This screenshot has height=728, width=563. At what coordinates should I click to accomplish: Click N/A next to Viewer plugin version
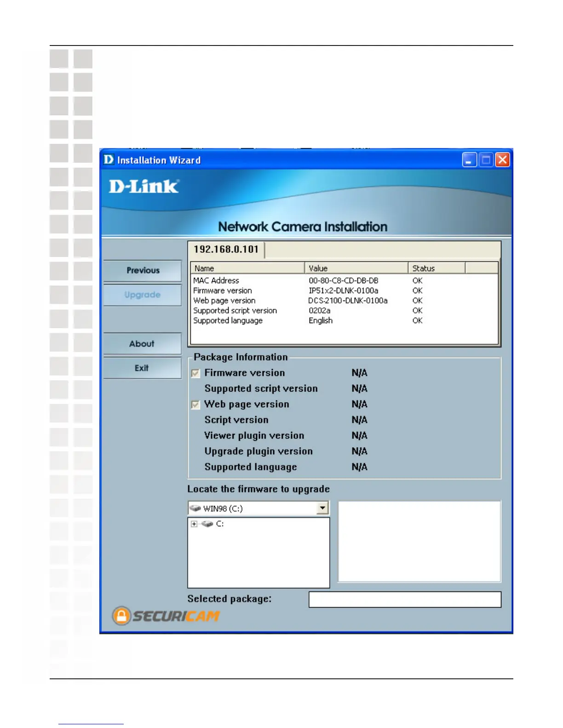pos(360,436)
